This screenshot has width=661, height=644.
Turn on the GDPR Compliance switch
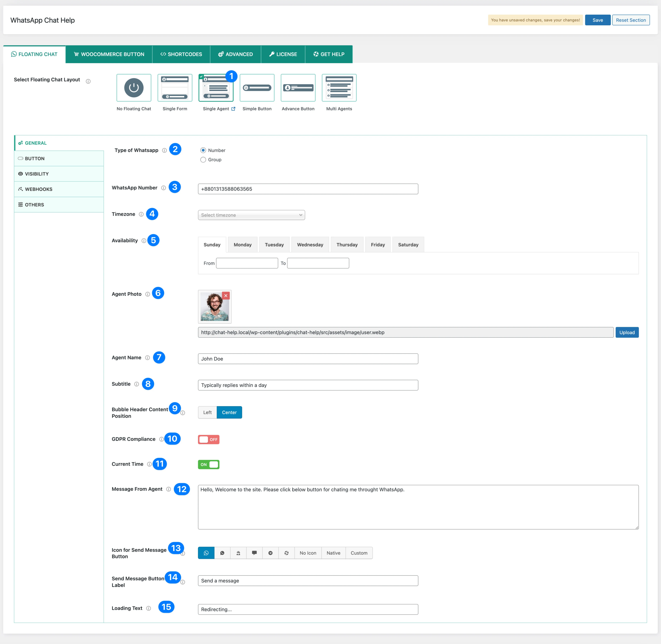click(x=208, y=439)
